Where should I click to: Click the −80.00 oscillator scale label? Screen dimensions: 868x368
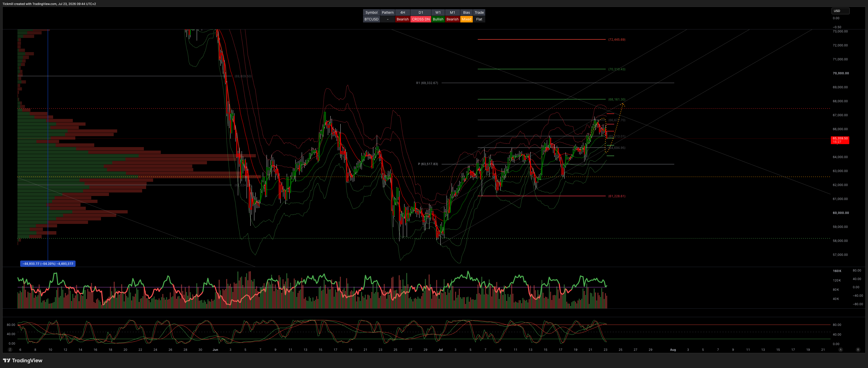[858, 304]
